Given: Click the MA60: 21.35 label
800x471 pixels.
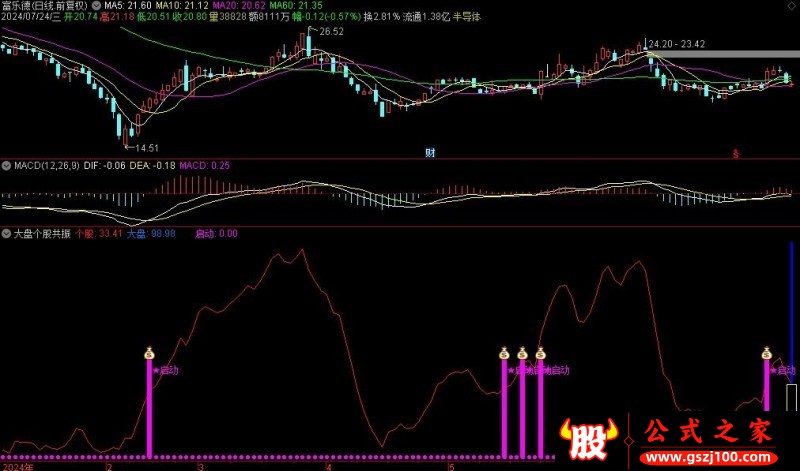Looking at the screenshot, I should [296, 6].
